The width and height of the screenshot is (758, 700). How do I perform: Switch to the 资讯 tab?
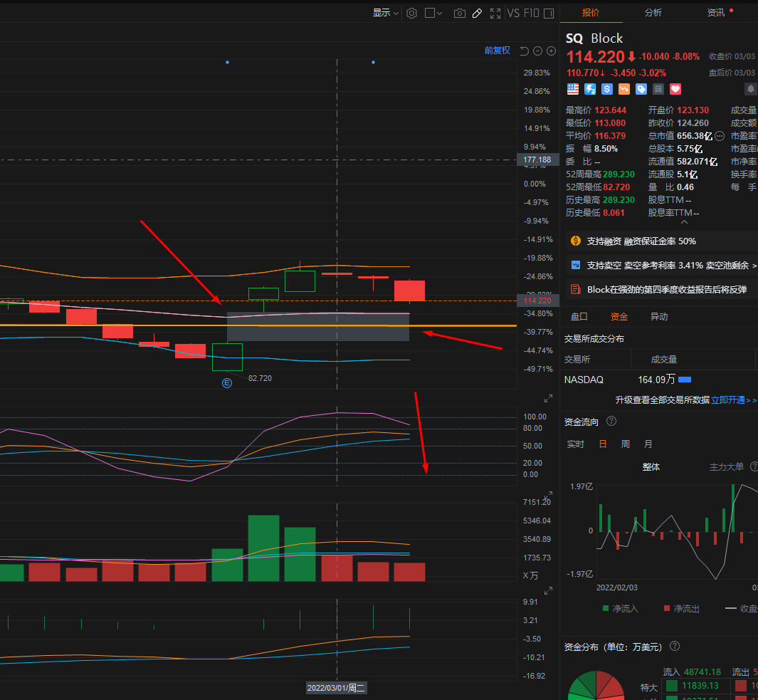coord(716,13)
